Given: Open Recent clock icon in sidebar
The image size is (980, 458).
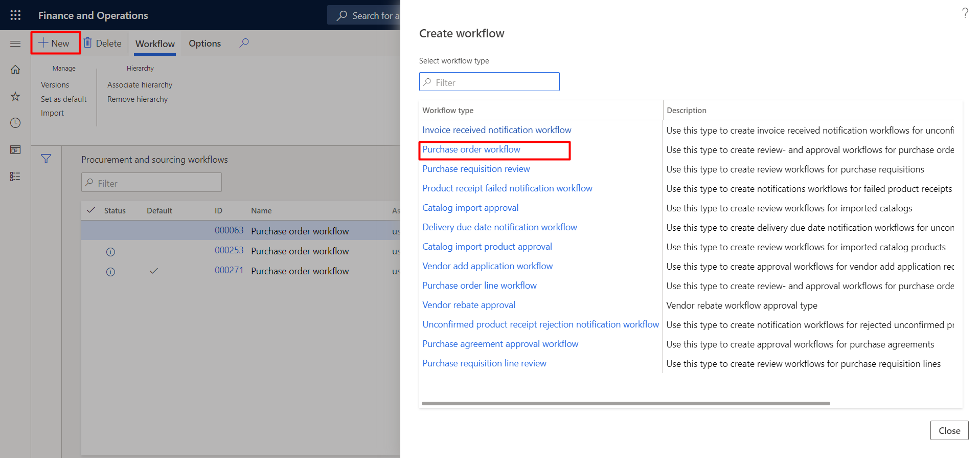Looking at the screenshot, I should tap(15, 123).
